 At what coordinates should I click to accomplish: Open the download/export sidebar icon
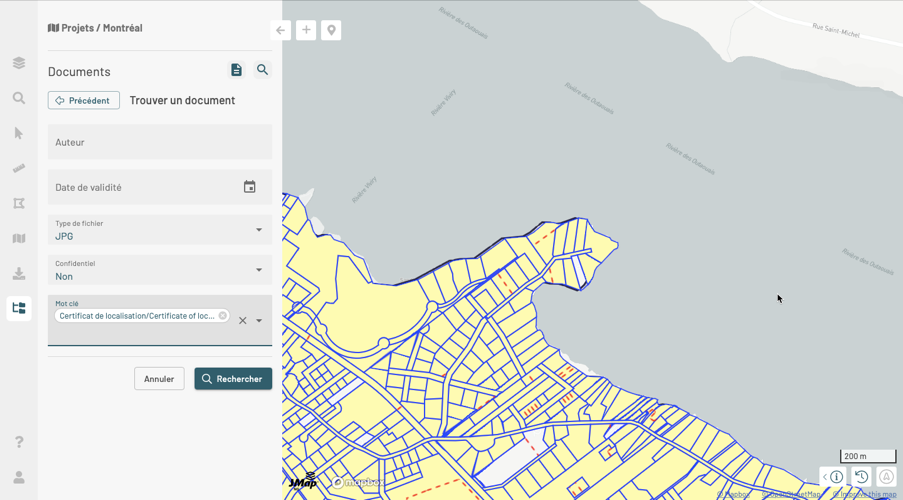point(19,273)
